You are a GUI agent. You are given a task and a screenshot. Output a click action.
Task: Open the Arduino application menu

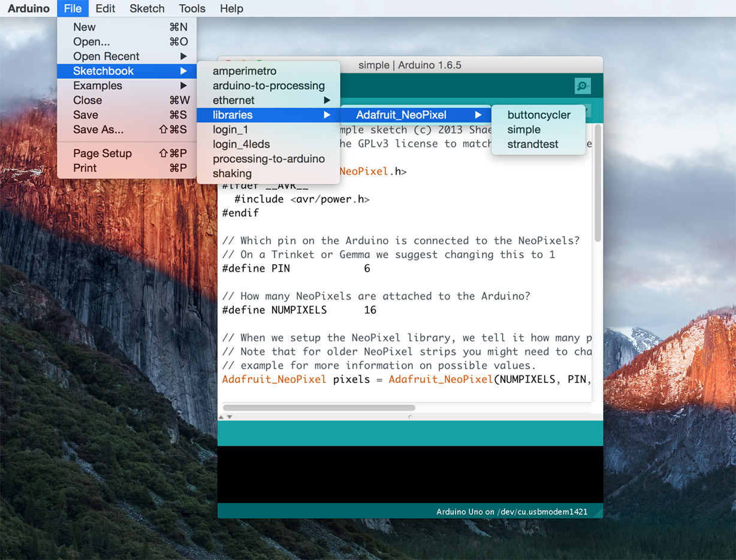29,8
